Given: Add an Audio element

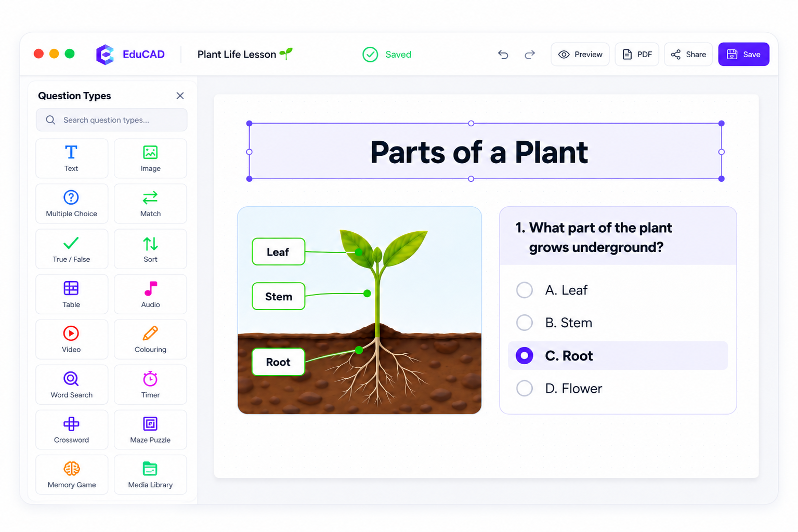Looking at the screenshot, I should point(150,294).
